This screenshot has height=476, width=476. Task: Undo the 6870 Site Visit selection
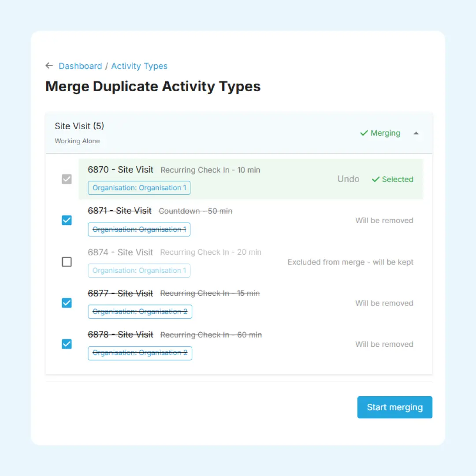(x=348, y=179)
